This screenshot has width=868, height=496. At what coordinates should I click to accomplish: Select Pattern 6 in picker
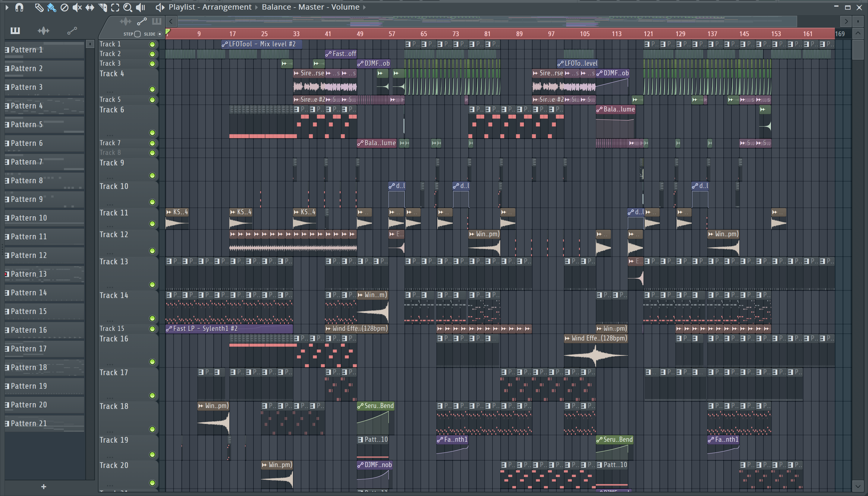[44, 143]
